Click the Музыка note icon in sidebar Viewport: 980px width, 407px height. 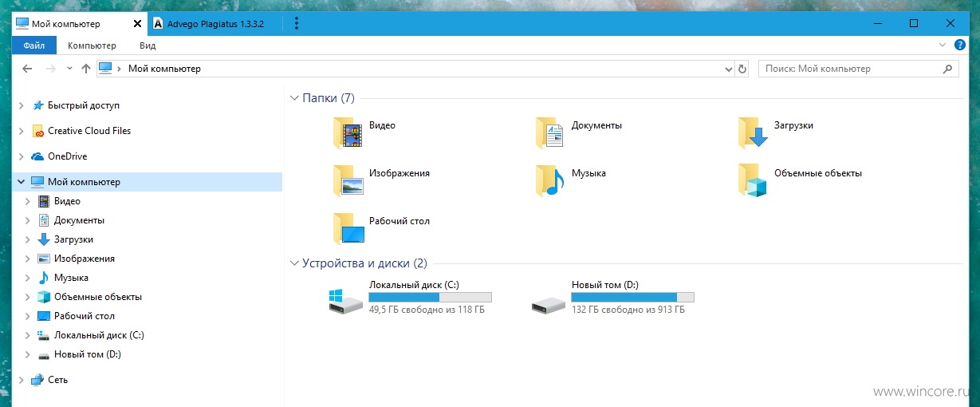click(44, 278)
